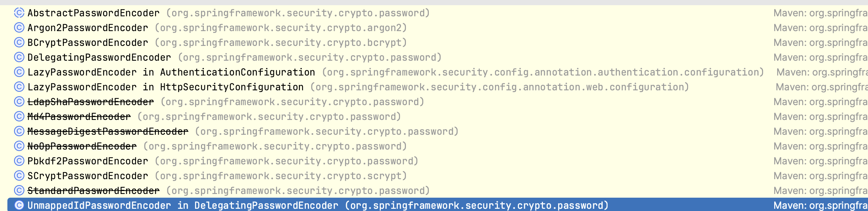Click the class icon next to StandardPasswordEncoder
Screen dimensions: 868x211
(x=19, y=191)
